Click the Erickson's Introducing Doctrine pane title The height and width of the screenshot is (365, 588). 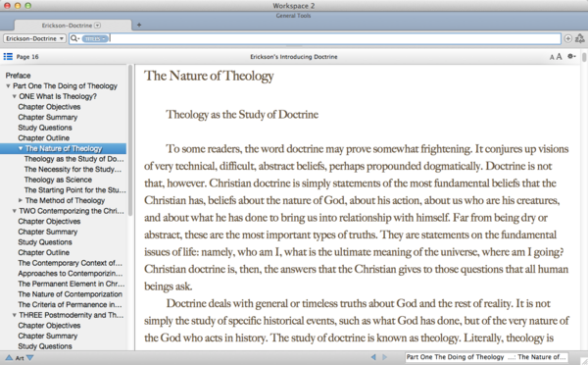pos(294,57)
